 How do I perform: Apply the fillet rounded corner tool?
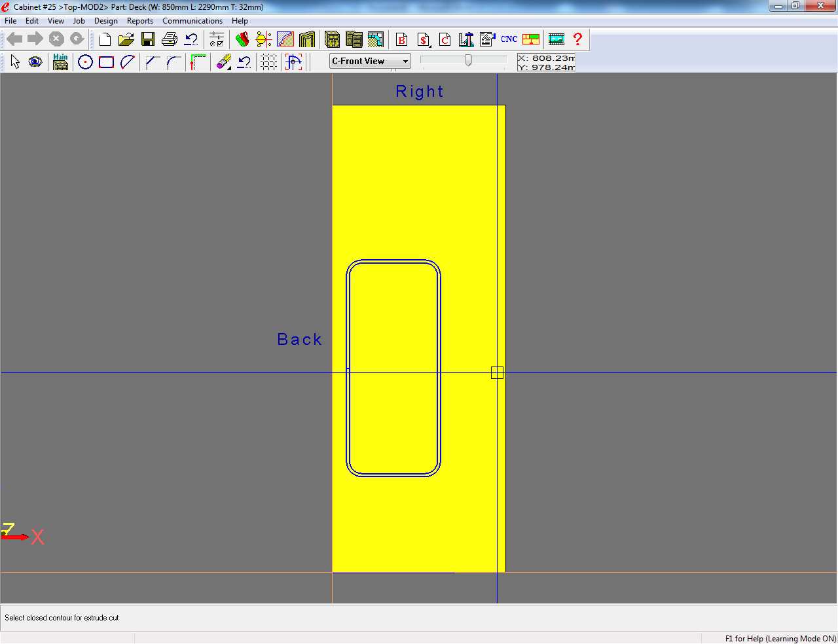click(x=173, y=62)
